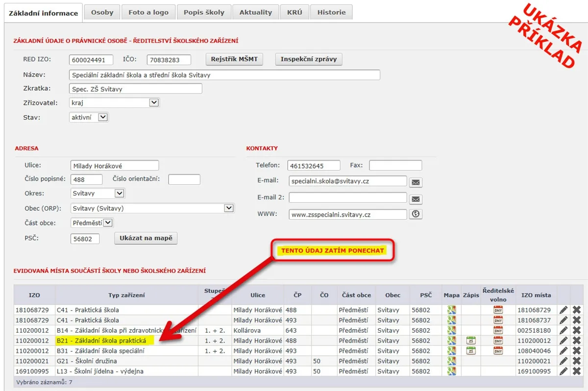Open website via globe icon next to WWW

point(416,214)
